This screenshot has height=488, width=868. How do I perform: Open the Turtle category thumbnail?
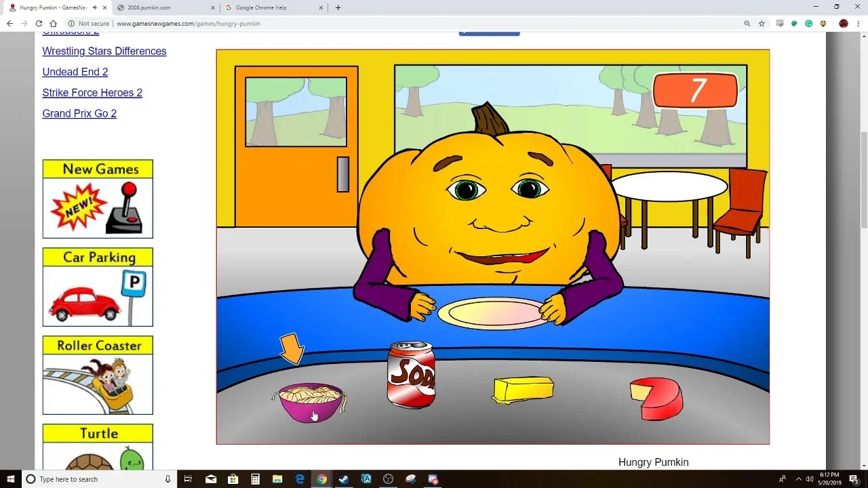coord(98,447)
